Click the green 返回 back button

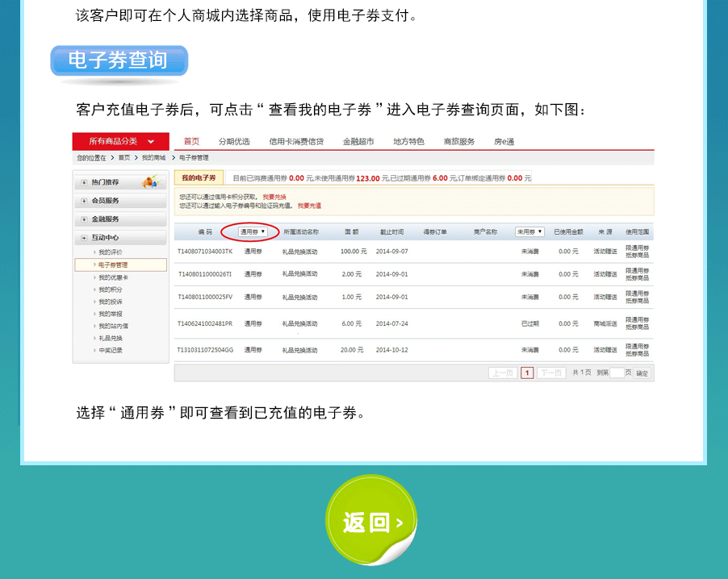[370, 521]
